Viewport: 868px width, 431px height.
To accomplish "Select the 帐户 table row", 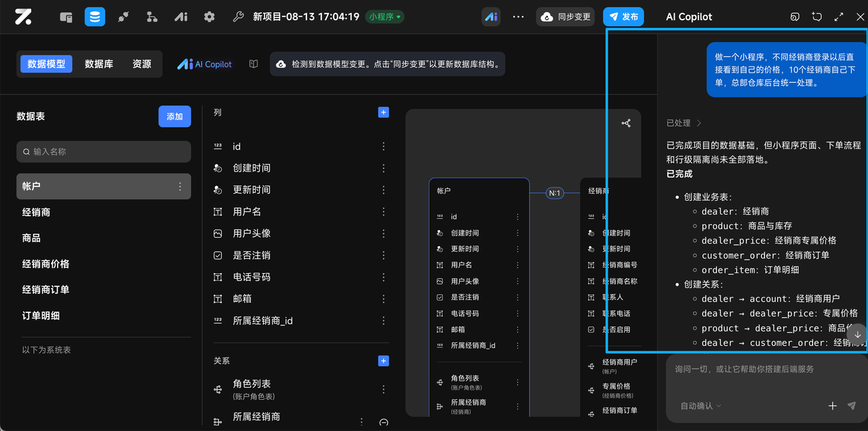I will tap(104, 186).
